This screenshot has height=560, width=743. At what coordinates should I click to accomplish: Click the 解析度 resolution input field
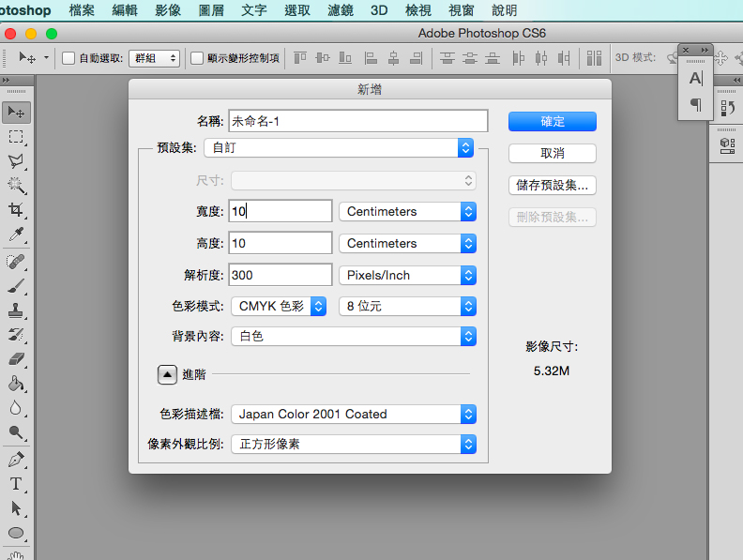(x=281, y=275)
